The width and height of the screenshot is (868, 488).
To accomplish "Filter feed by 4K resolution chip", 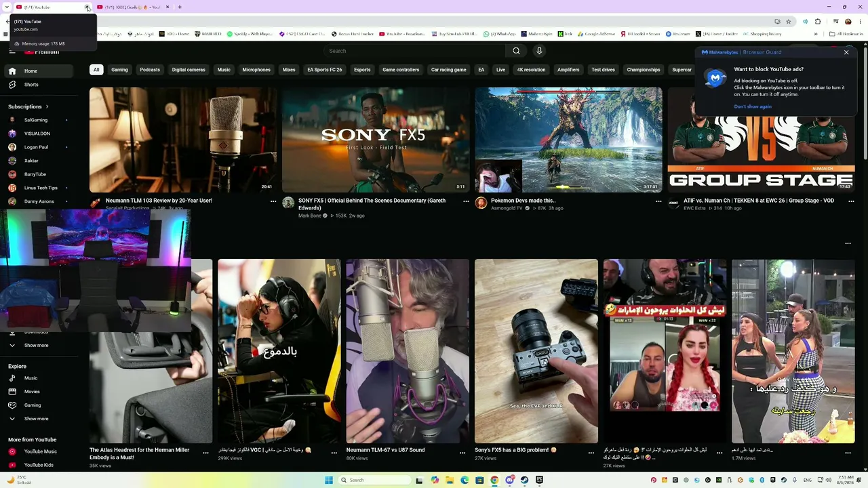I will 531,70.
